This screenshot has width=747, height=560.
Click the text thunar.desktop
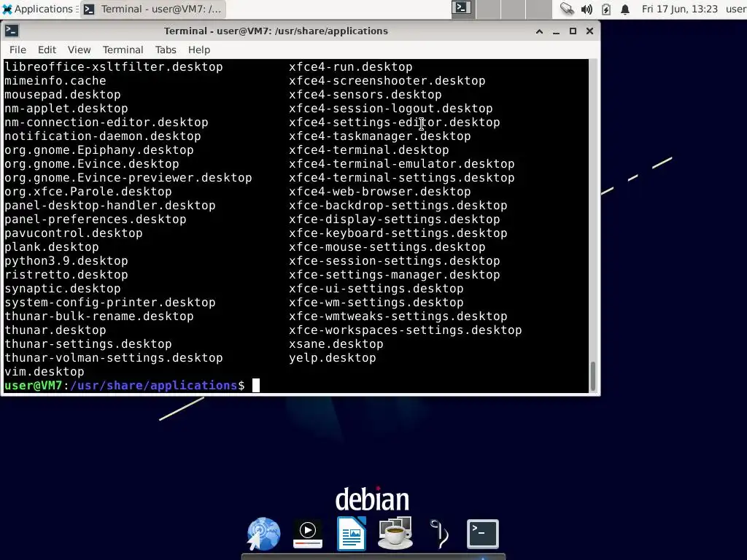point(55,330)
